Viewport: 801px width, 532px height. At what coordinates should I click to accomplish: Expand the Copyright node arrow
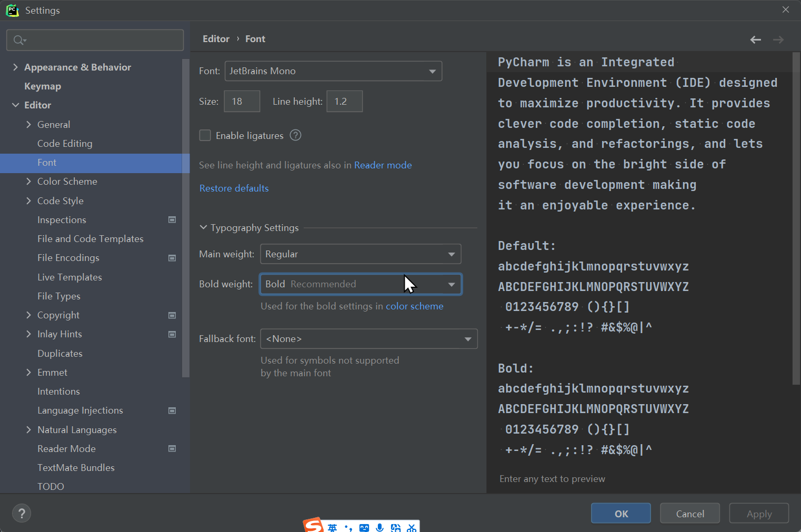[x=28, y=315]
